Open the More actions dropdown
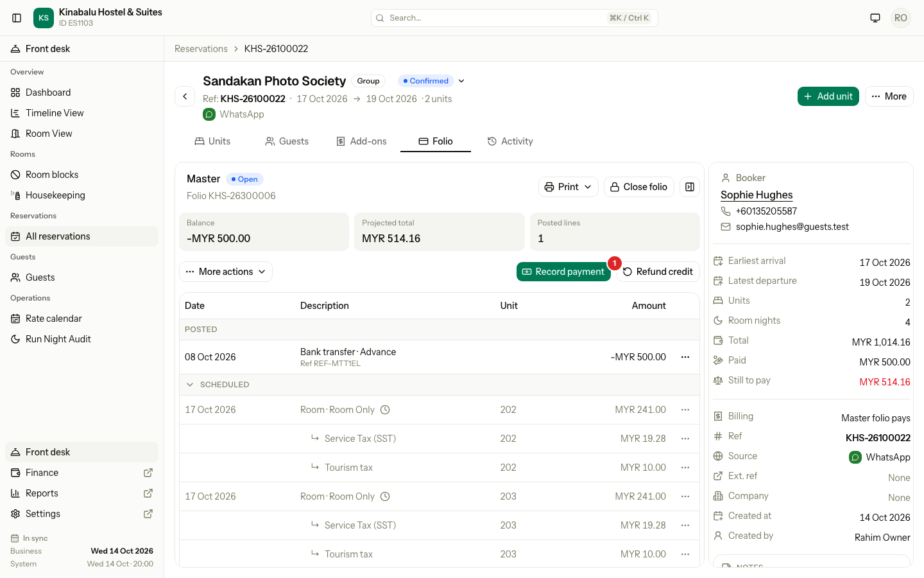The width and height of the screenshot is (924, 578). 226,272
